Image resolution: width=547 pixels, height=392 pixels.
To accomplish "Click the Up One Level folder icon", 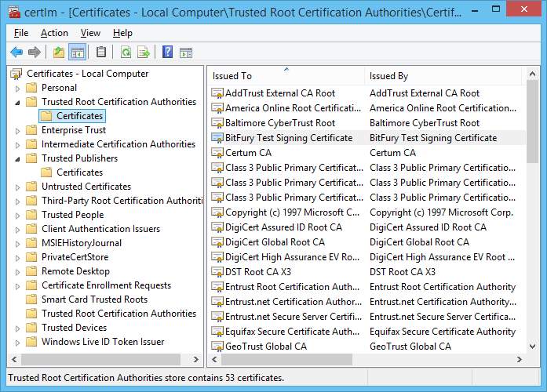I will 59,53.
